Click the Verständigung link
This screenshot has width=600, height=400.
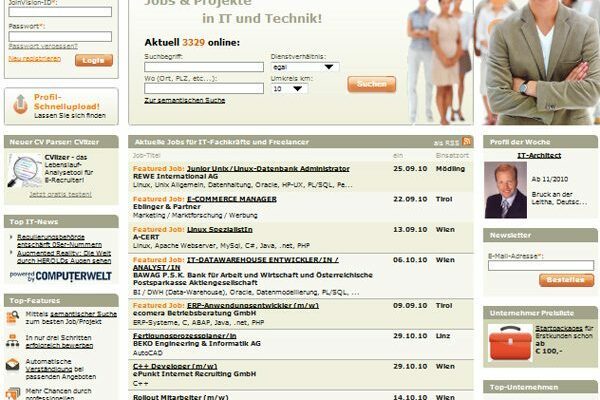coord(49,369)
